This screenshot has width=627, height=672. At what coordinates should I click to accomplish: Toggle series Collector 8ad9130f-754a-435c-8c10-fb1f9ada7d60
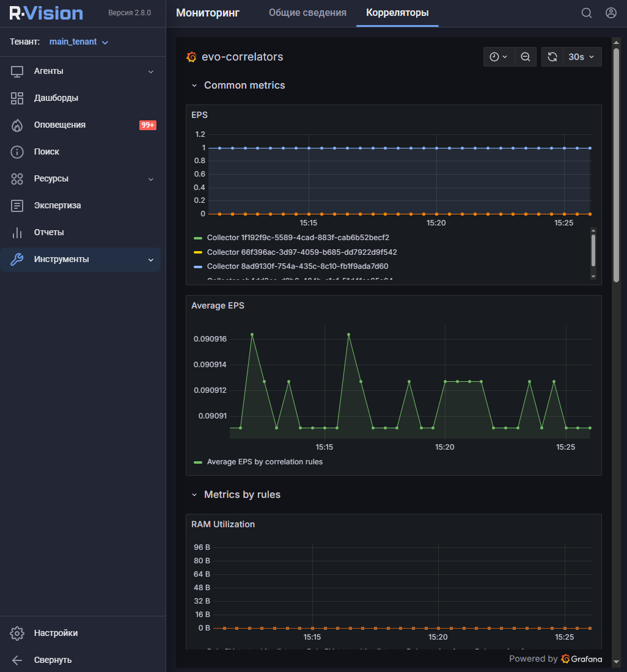298,266
